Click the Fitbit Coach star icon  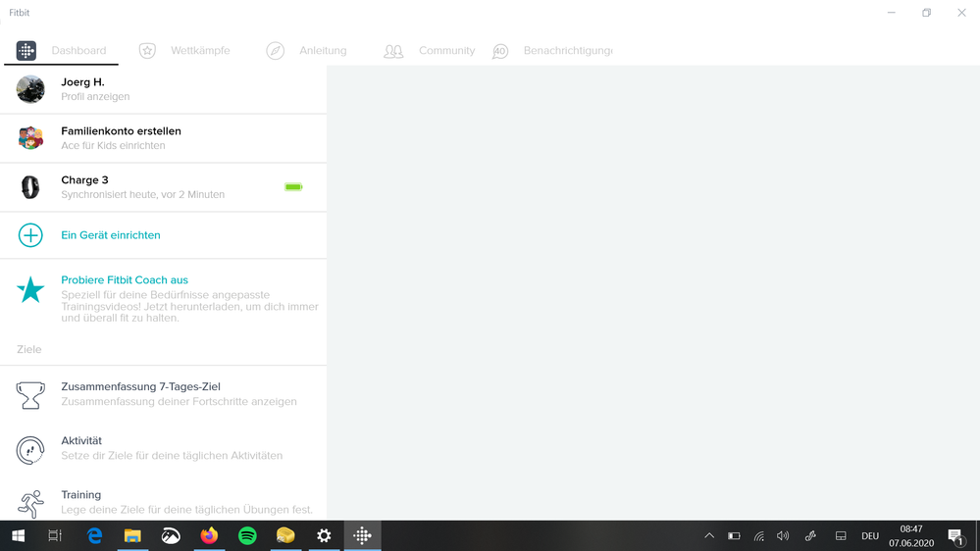coord(30,289)
